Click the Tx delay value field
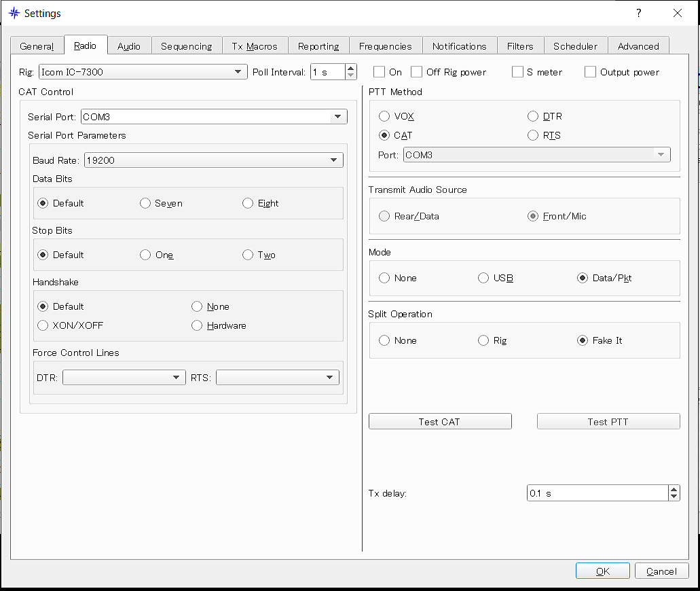Viewport: 700px width, 591px height. click(x=597, y=493)
